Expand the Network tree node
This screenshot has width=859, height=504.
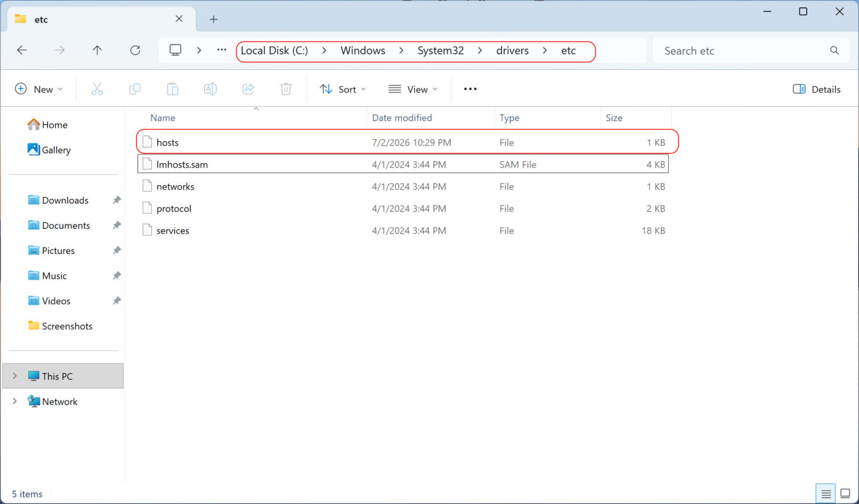pyautogui.click(x=15, y=401)
